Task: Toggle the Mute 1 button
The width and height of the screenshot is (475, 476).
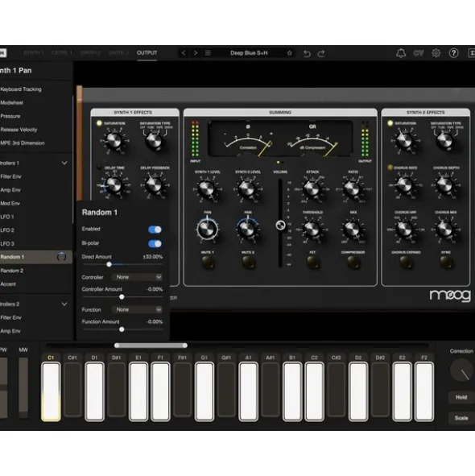Action: [x=208, y=263]
